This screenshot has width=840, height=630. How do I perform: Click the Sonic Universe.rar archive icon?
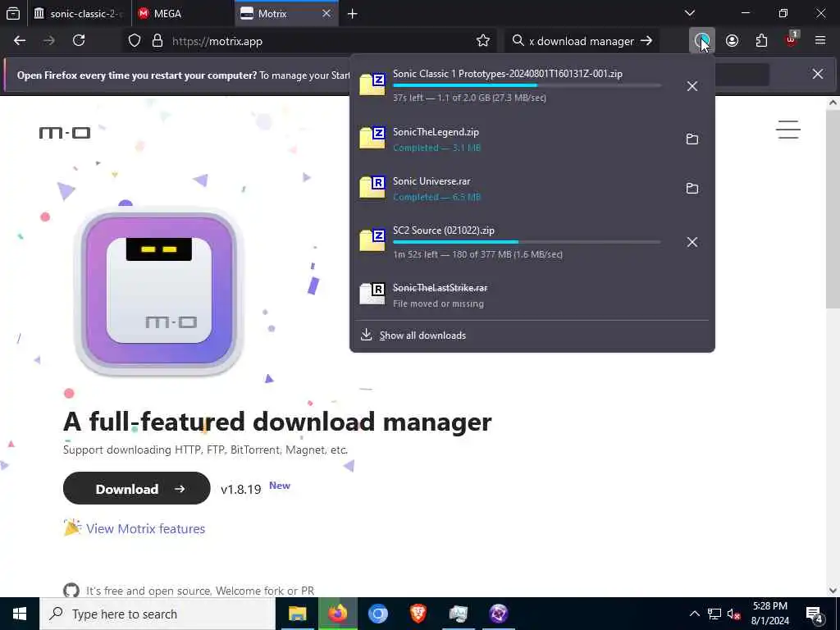pos(372,188)
